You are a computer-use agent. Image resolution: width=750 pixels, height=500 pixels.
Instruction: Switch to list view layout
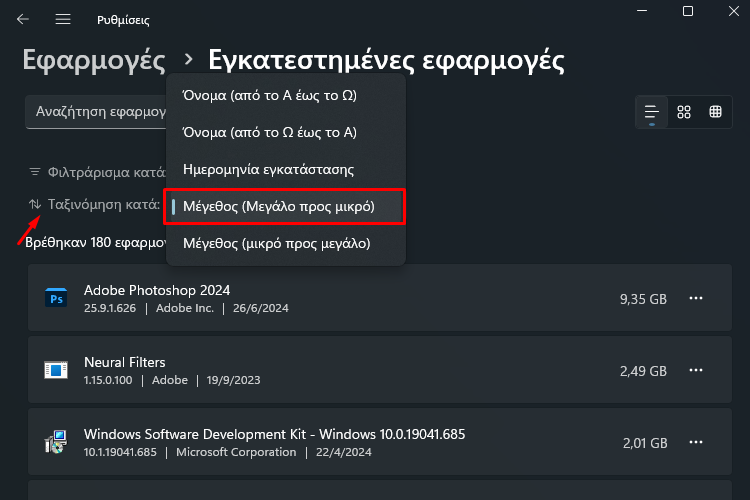click(x=651, y=112)
